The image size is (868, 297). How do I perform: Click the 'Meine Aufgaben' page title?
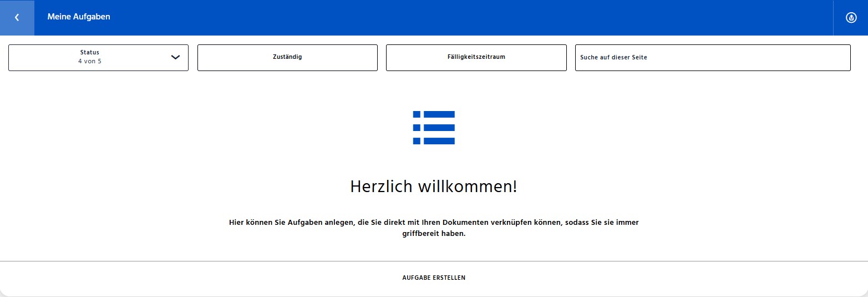(79, 17)
